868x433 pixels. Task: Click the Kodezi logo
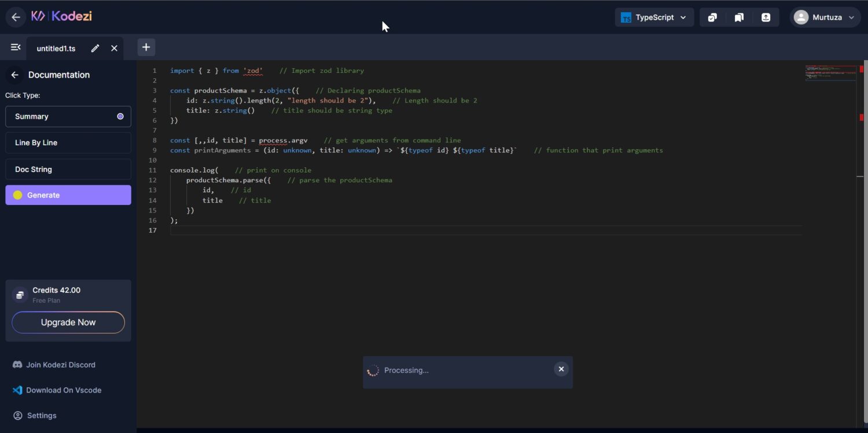point(61,16)
